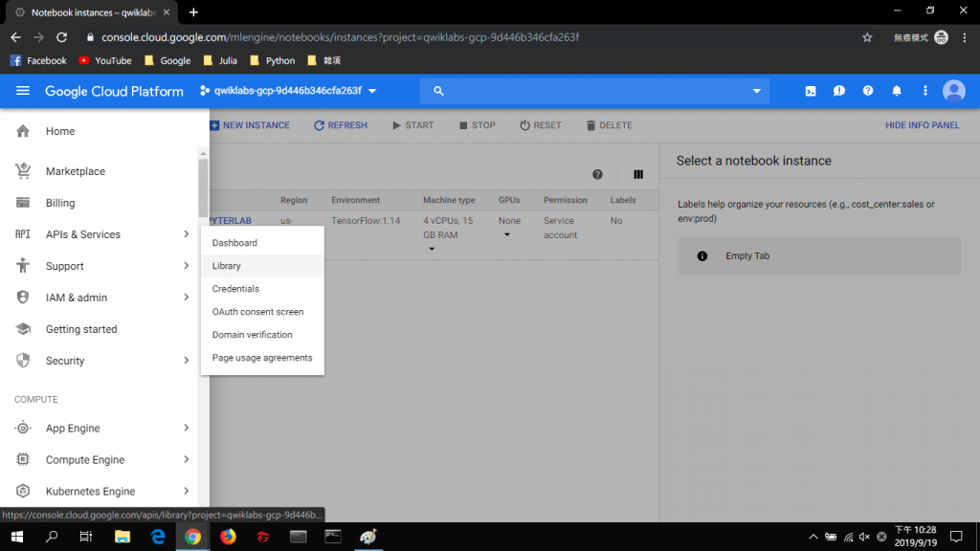Select Page usage agreements submenu item
This screenshot has width=980, height=551.
click(262, 358)
